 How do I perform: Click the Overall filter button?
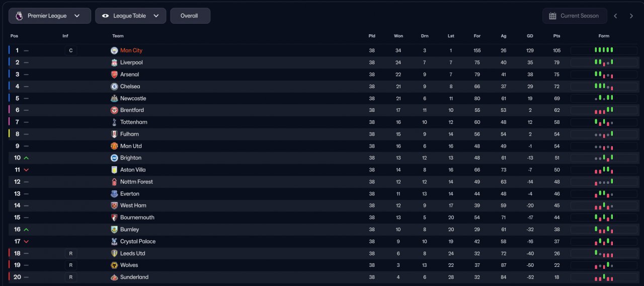pyautogui.click(x=190, y=16)
